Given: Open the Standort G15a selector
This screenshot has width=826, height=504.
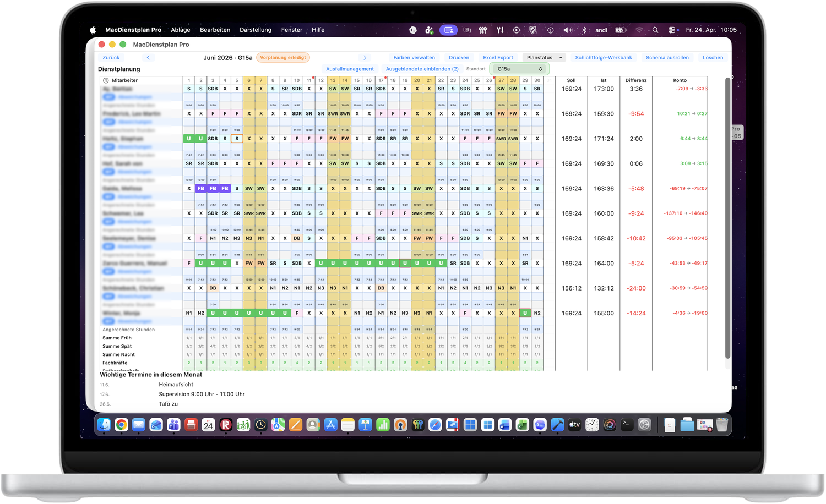Looking at the screenshot, I should [518, 69].
